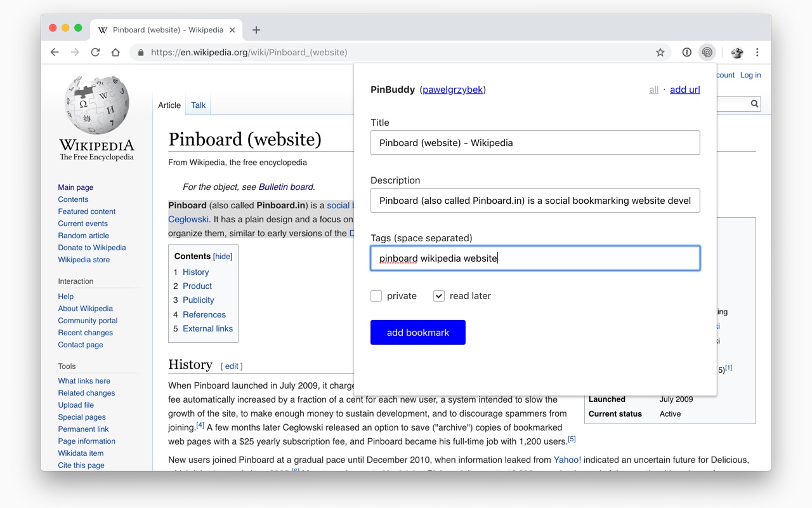Open the pawelgrzybek profile link

pyautogui.click(x=452, y=90)
